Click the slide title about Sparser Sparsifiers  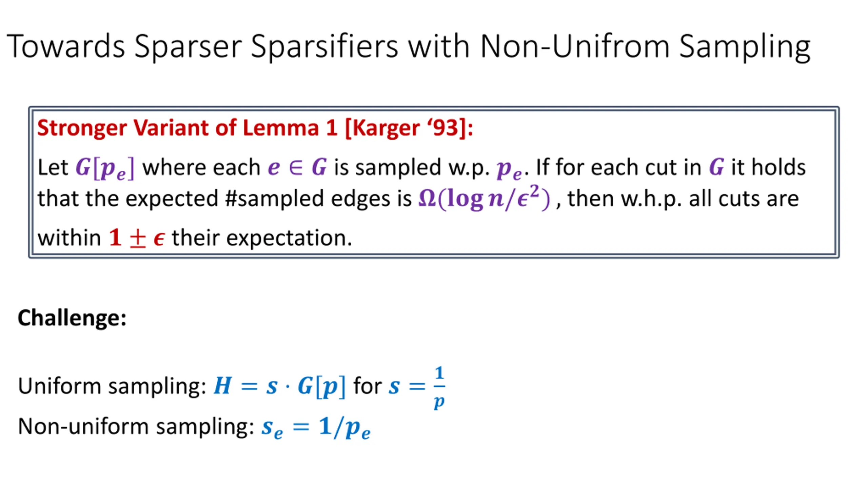pyautogui.click(x=408, y=47)
